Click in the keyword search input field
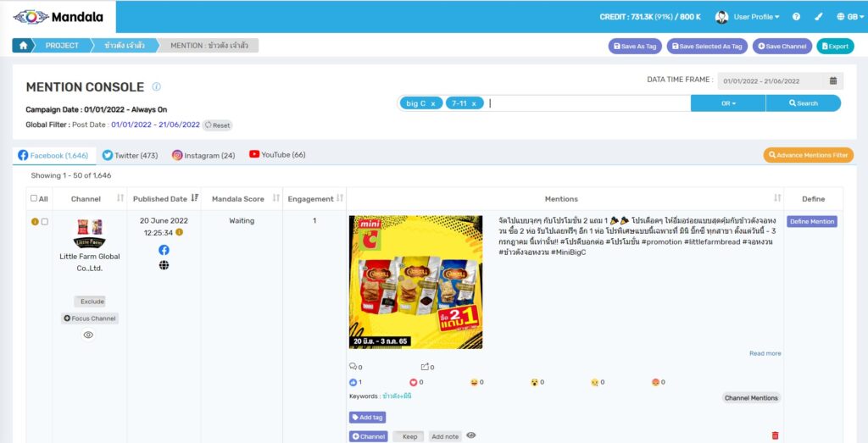The width and height of the screenshot is (868, 443). point(588,103)
